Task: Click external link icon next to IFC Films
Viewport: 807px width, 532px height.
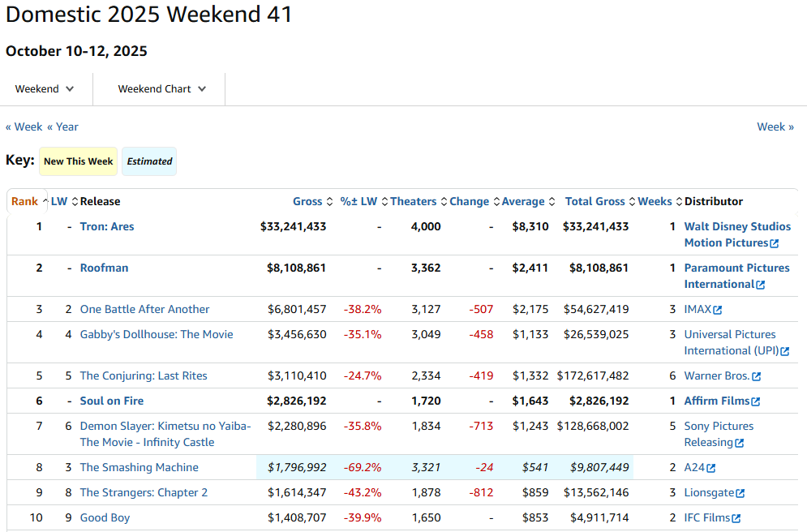Action: 736,518
